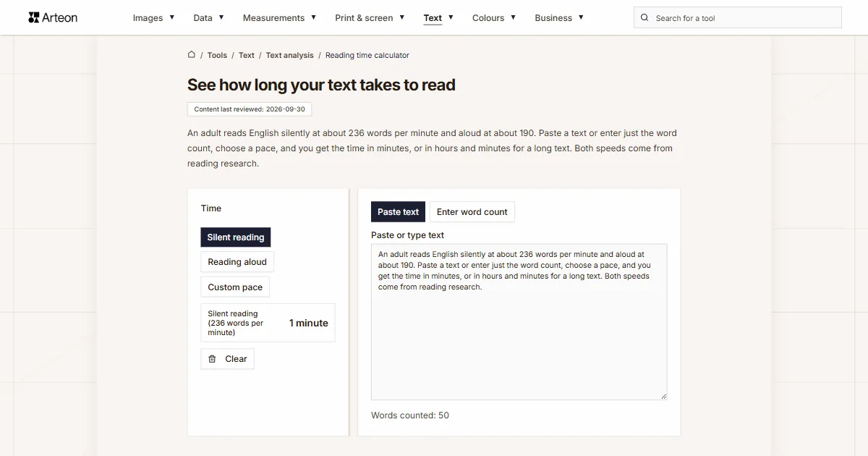Click the search magnifier icon

coord(644,17)
